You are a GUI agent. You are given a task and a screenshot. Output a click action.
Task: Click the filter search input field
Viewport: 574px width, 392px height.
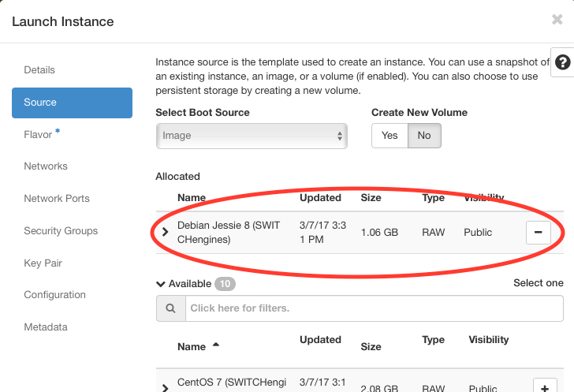coord(374,308)
